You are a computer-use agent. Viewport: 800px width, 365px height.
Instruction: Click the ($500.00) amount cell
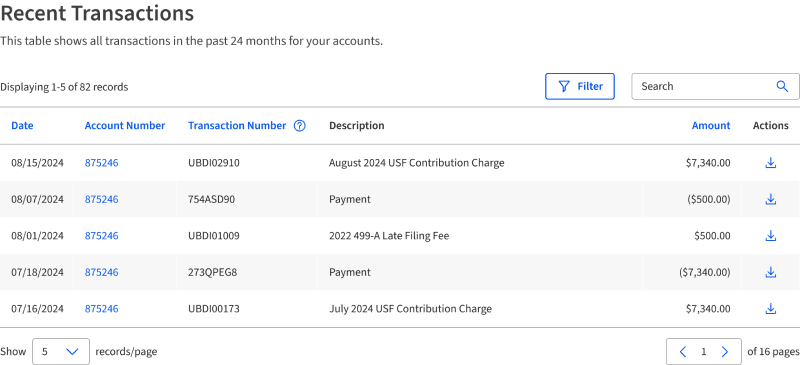(709, 199)
